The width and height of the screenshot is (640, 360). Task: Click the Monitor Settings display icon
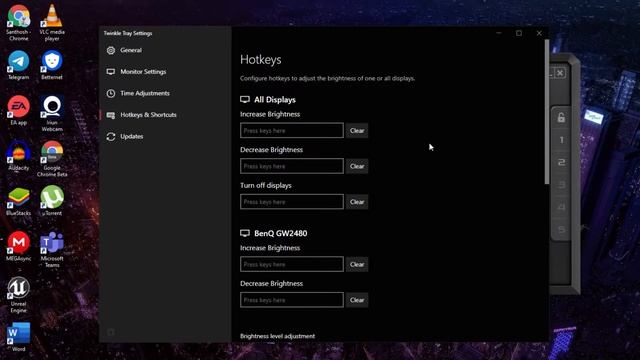tap(111, 72)
